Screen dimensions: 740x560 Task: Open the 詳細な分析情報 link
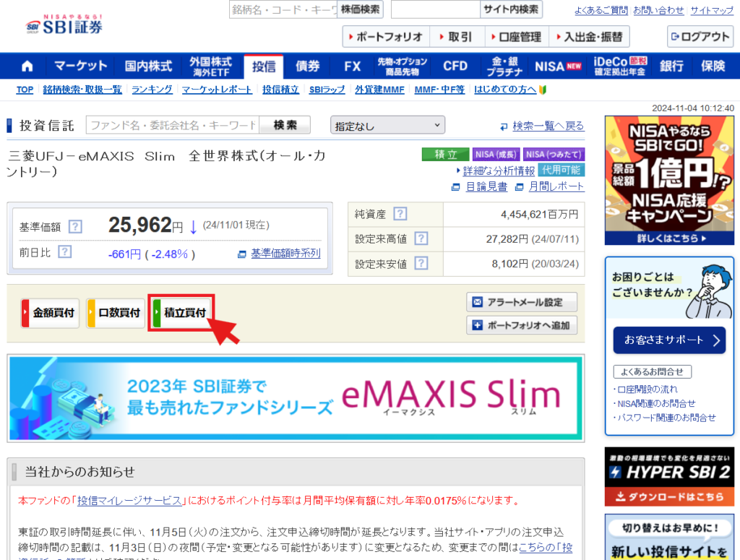499,171
